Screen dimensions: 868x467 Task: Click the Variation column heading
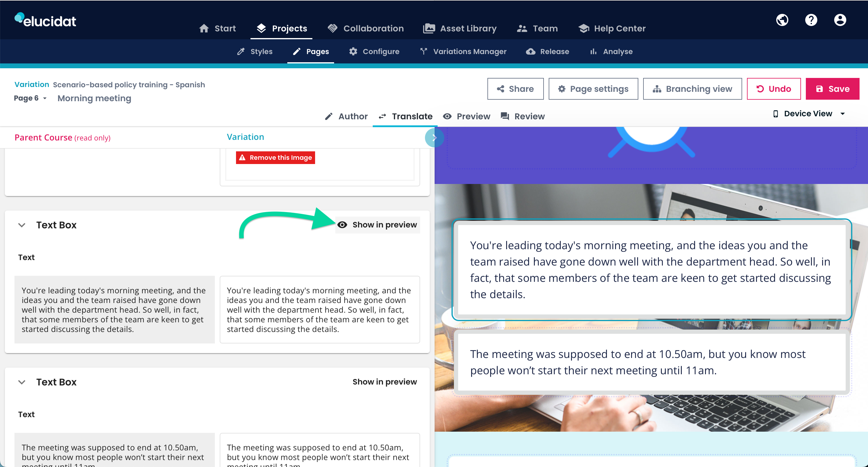pos(245,137)
